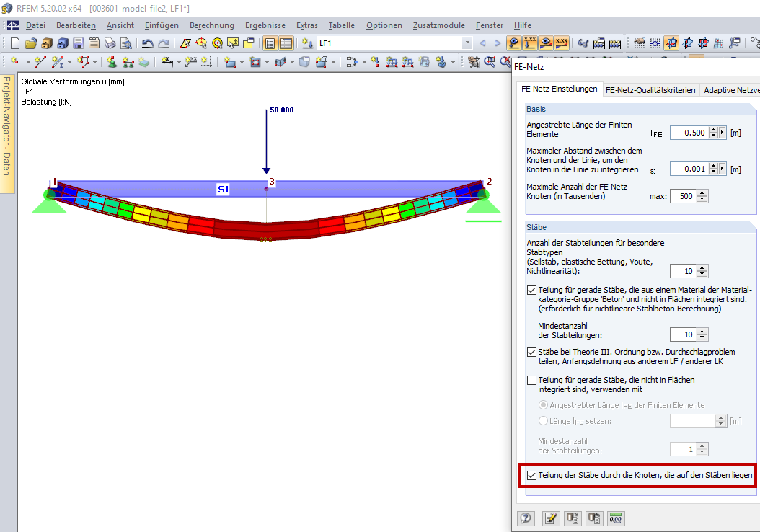Click the new rectangular surface icon
This screenshot has width=760, height=532.
click(x=229, y=61)
